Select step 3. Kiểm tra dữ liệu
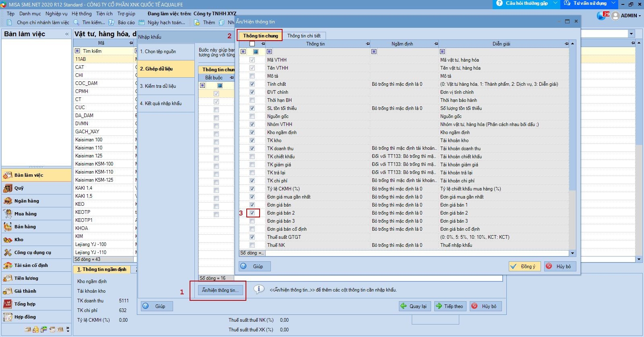 [x=166, y=86]
